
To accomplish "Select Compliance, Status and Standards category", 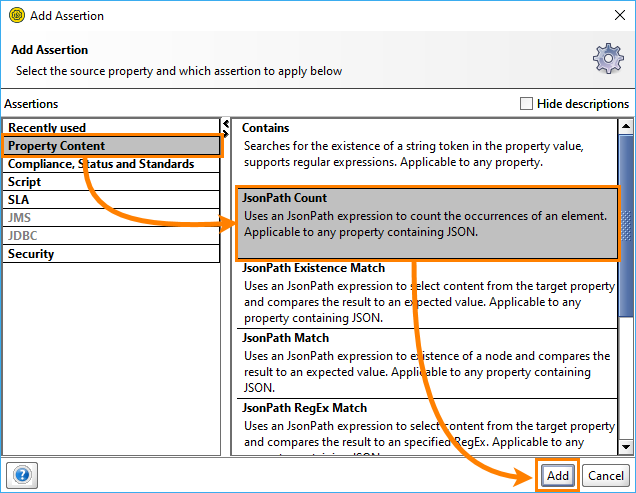I will [111, 164].
